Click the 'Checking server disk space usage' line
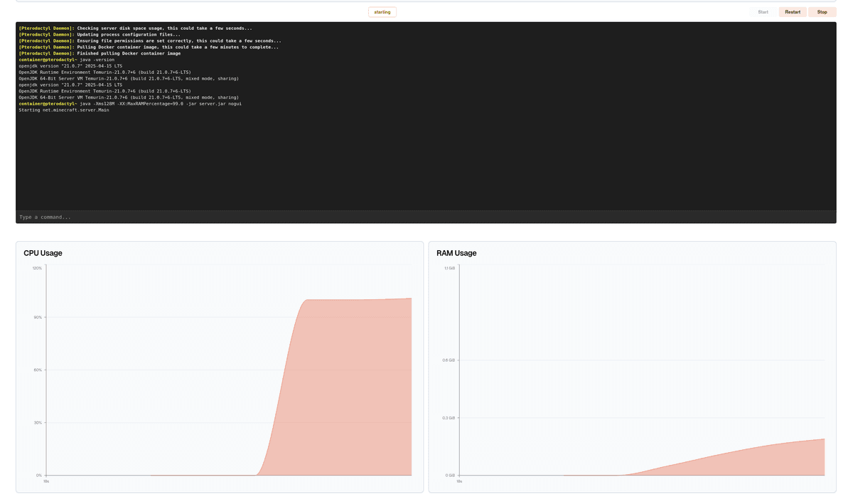 click(136, 28)
